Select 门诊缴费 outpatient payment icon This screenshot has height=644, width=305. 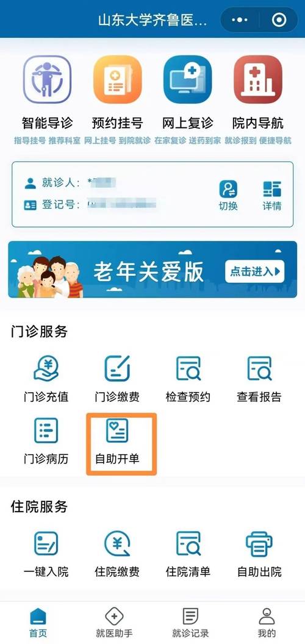click(x=117, y=378)
